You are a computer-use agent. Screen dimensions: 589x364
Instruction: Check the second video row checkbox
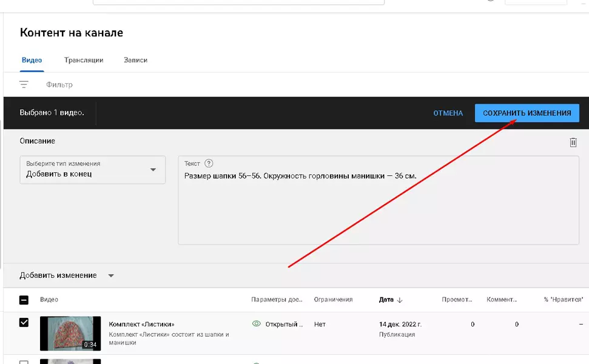click(x=24, y=362)
